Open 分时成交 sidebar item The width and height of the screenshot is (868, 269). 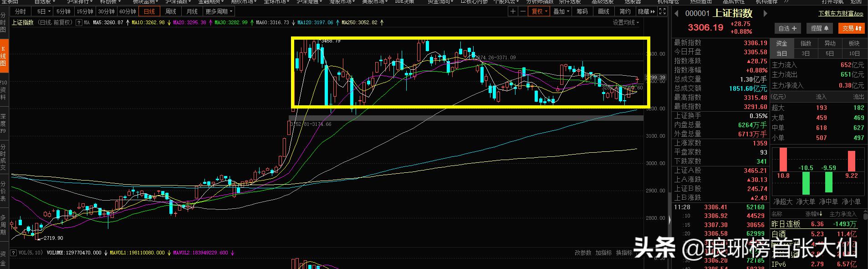click(x=4, y=157)
